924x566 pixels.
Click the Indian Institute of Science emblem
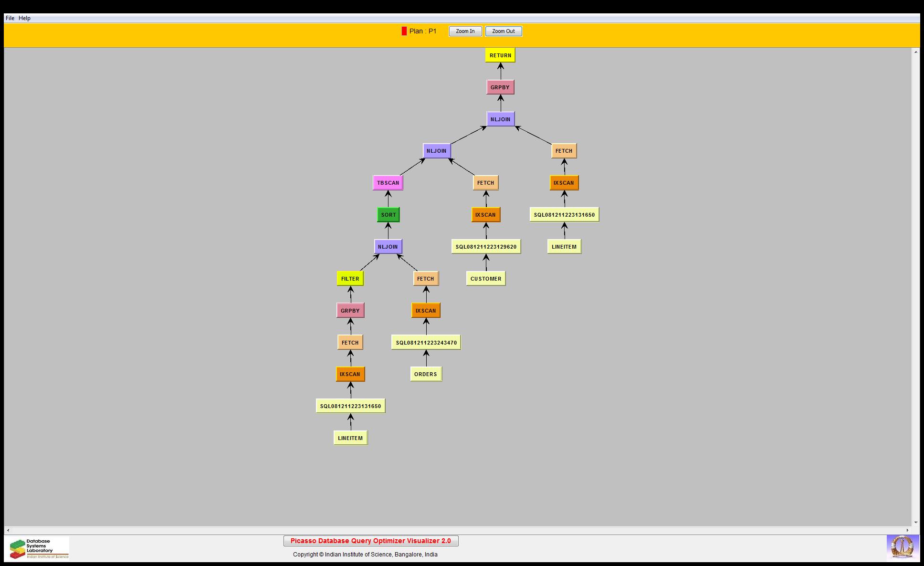[x=902, y=547]
